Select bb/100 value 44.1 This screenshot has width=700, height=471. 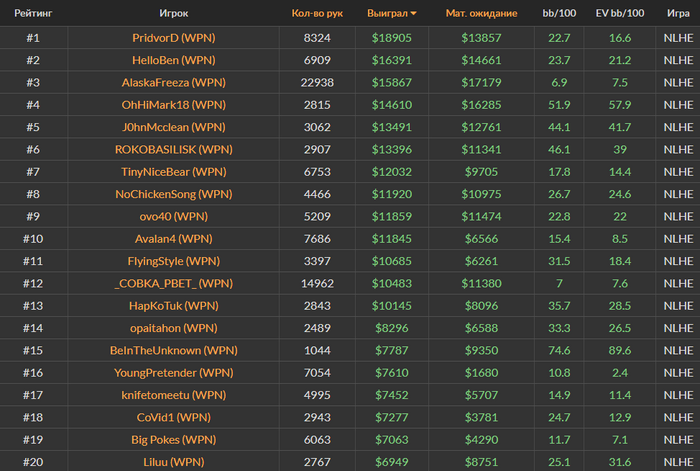click(559, 127)
